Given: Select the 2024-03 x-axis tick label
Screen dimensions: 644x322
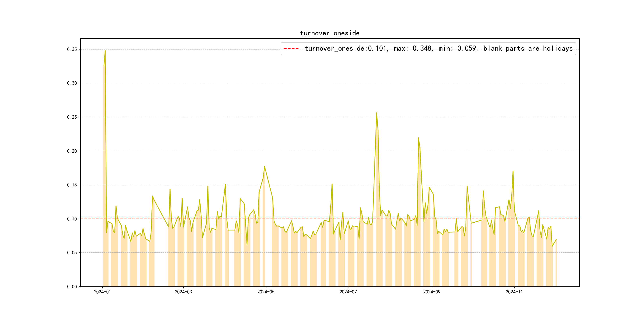Looking at the screenshot, I should point(183,292).
